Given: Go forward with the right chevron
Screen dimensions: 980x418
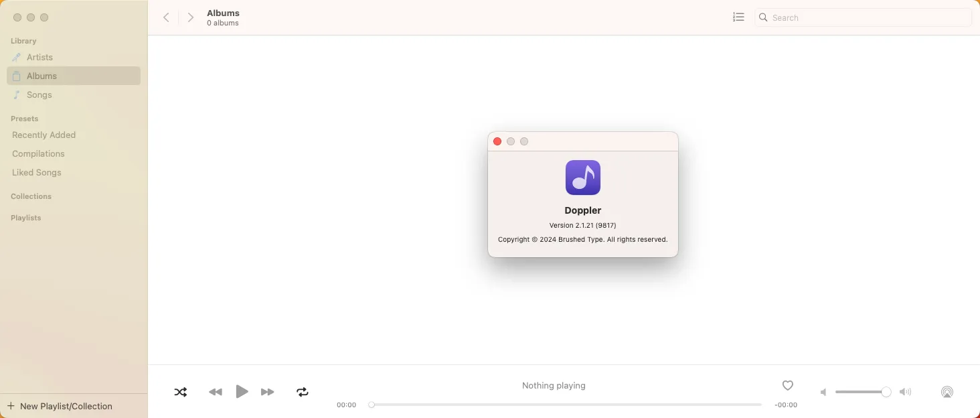Looking at the screenshot, I should tap(191, 17).
